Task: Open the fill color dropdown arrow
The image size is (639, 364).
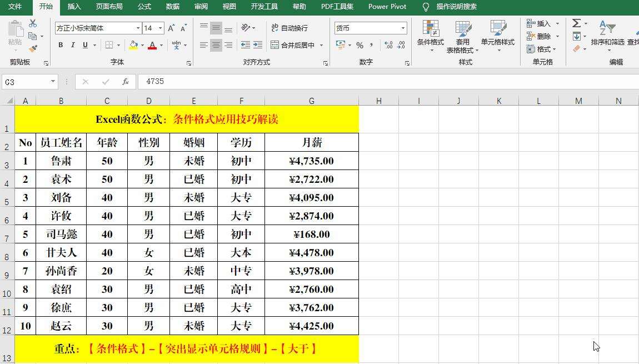Action: click(x=142, y=45)
